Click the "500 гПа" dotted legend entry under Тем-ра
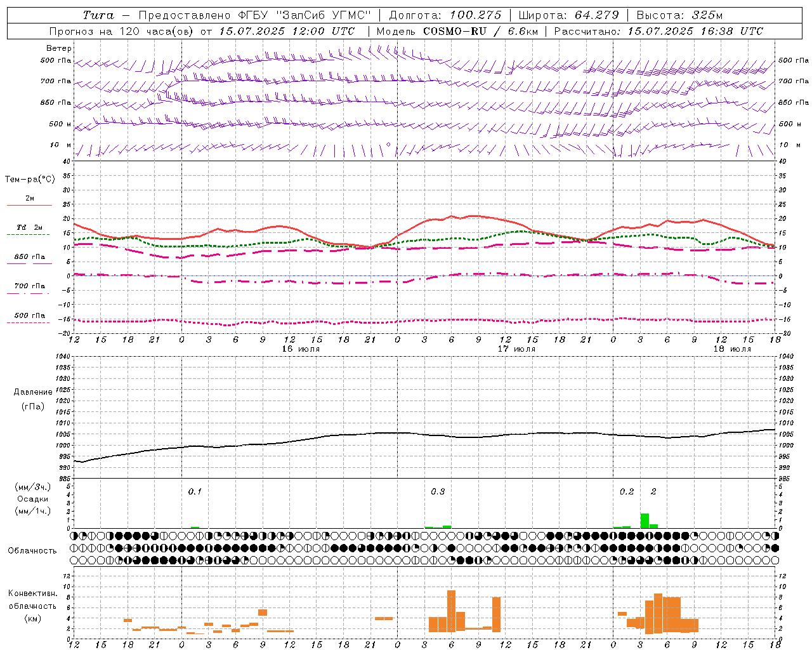This screenshot has height=650, width=812. tap(29, 318)
